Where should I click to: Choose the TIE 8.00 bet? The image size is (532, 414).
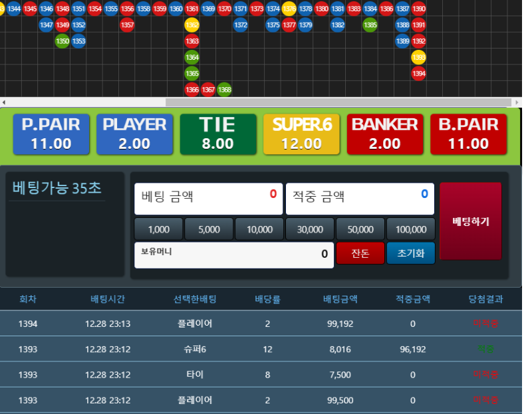[x=218, y=134]
